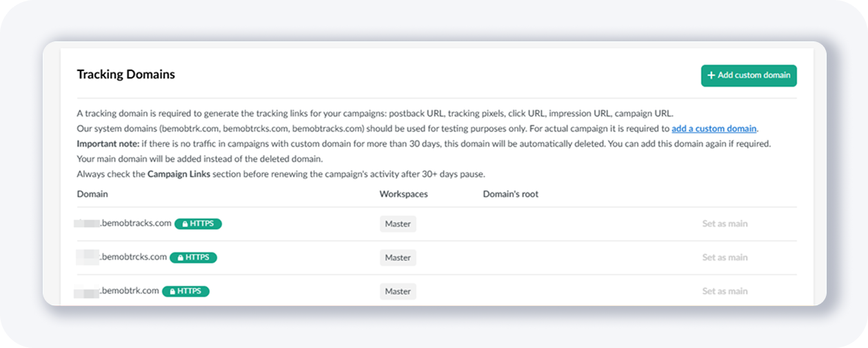Image resolution: width=868 pixels, height=348 pixels.
Task: Set bemobtracks.com domain as main
Action: point(725,224)
